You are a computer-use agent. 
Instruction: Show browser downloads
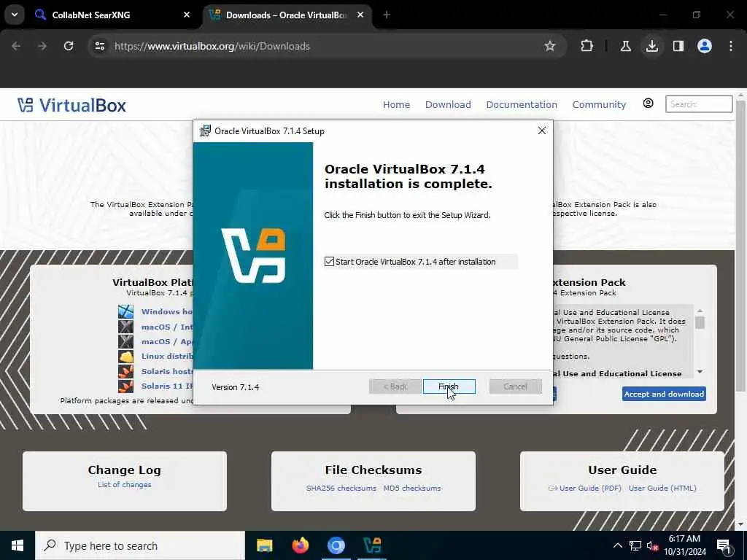651,46
